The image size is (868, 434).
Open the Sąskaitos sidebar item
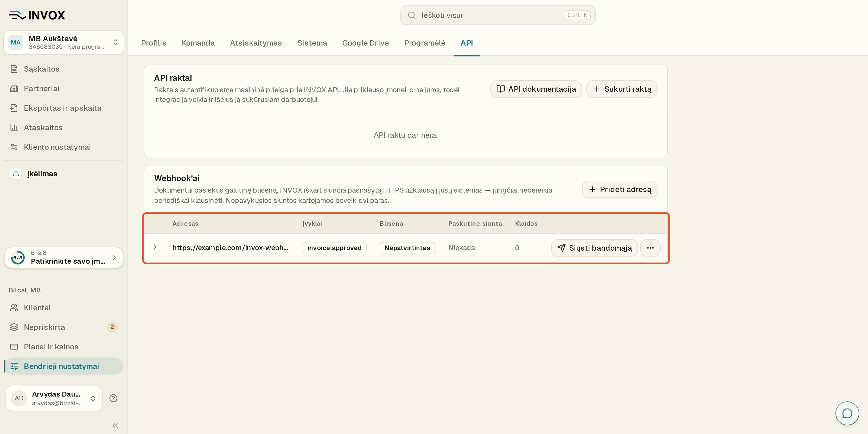64,69
